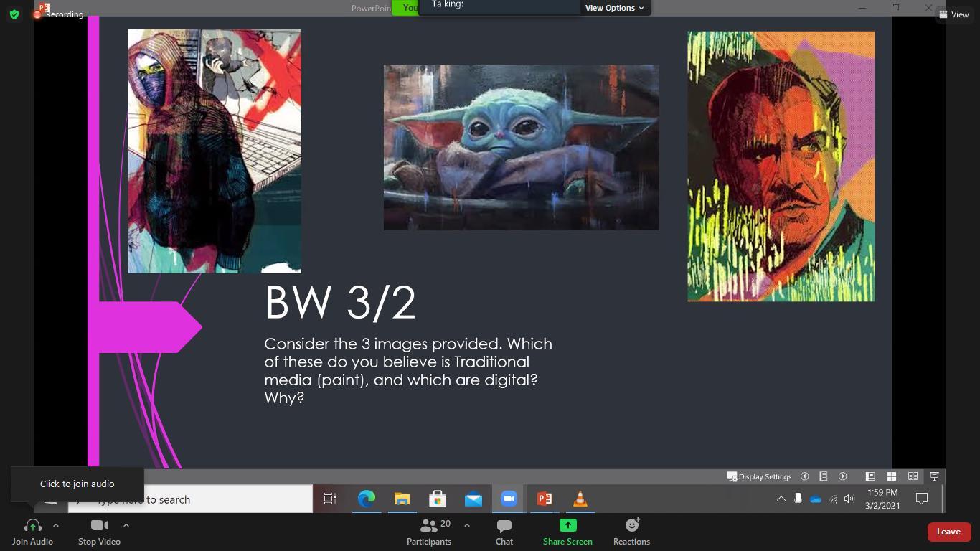Click the "Consider the 3 images provided" paragraph
Screen dimensions: 980x551
[408, 370]
